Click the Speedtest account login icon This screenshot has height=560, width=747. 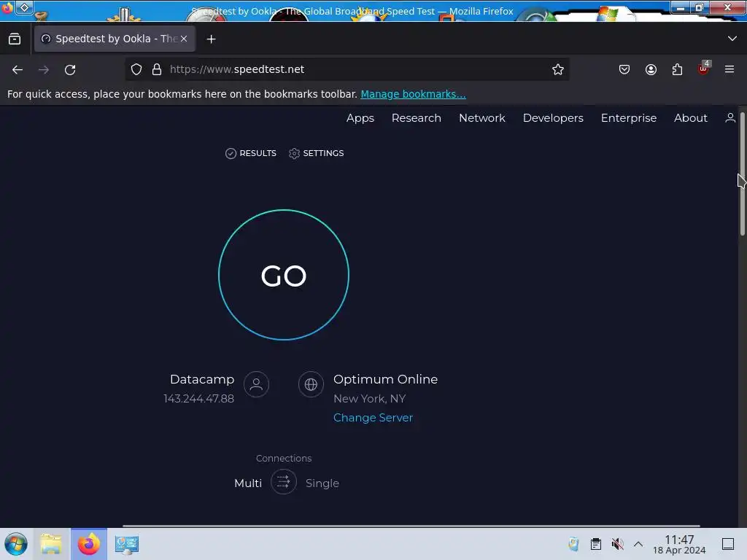pyautogui.click(x=729, y=117)
